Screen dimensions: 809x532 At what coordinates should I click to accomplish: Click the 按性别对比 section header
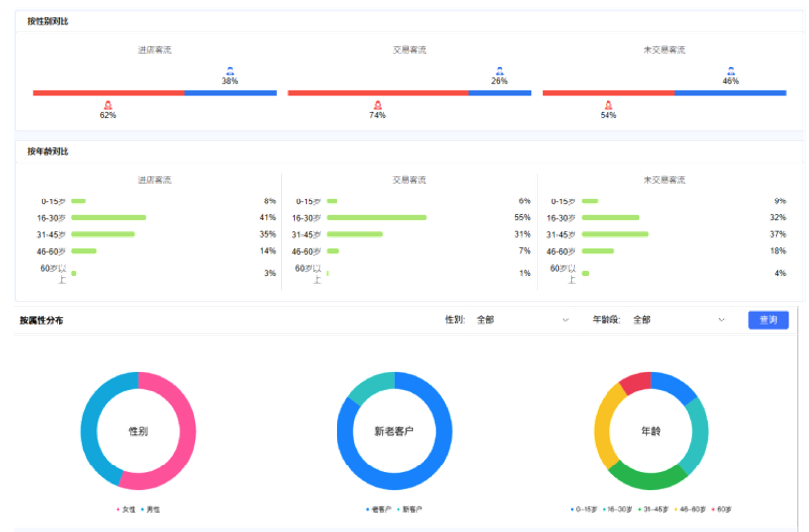[48, 21]
